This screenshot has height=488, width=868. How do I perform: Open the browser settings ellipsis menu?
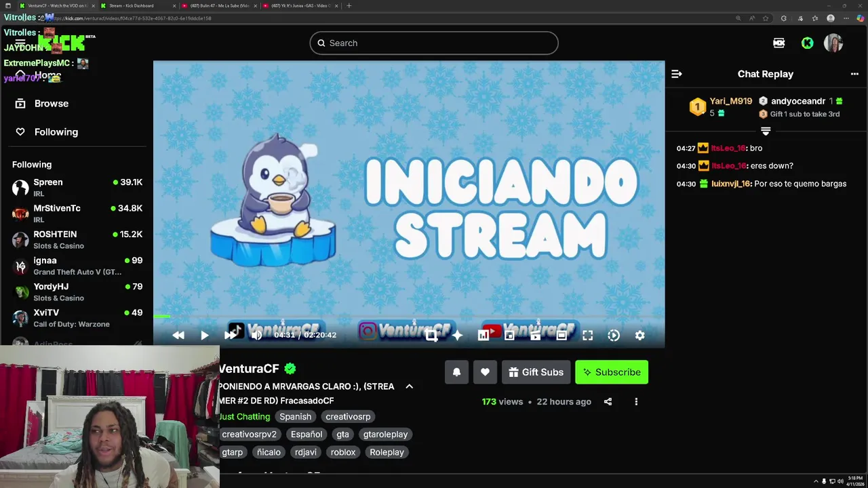[845, 18]
